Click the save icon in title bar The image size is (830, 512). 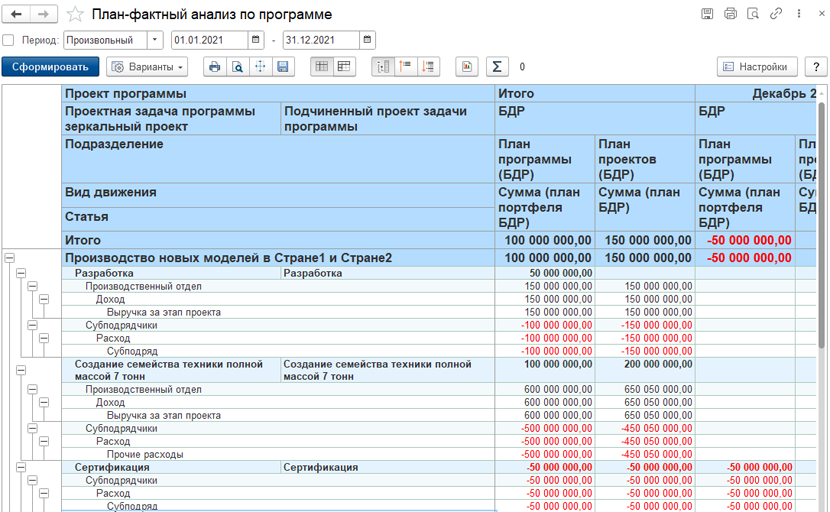[x=707, y=14]
